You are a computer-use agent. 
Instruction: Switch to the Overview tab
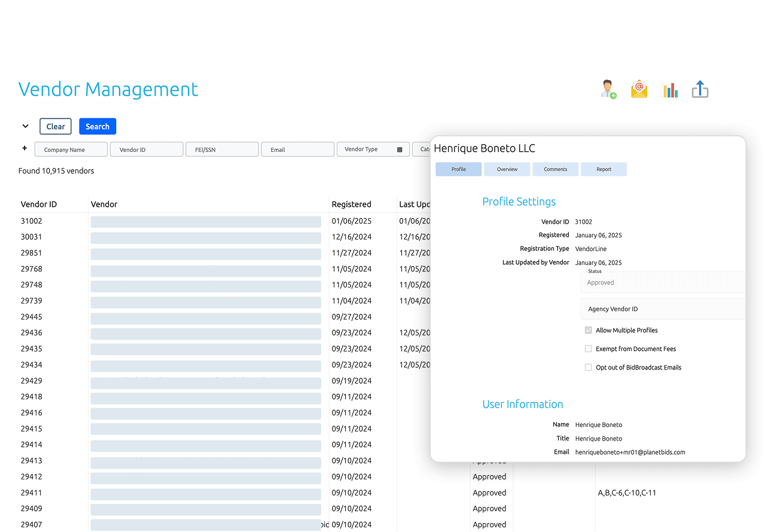pos(507,169)
